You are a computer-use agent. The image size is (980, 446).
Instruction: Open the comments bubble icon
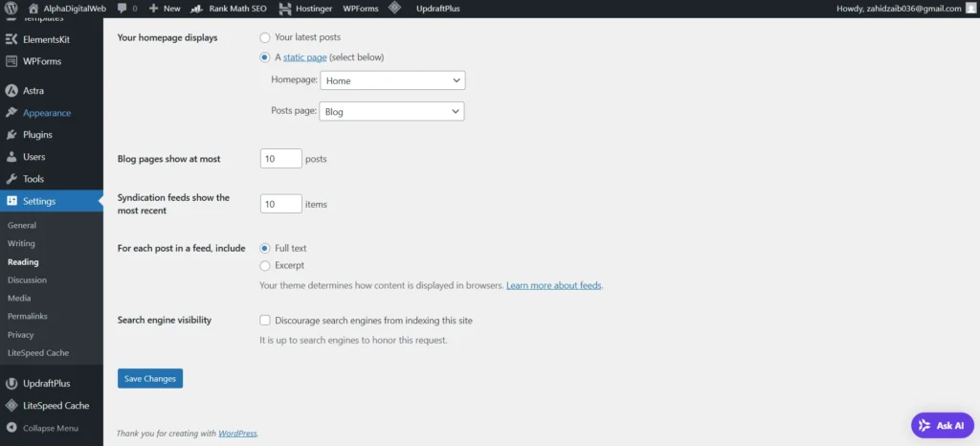tap(122, 9)
